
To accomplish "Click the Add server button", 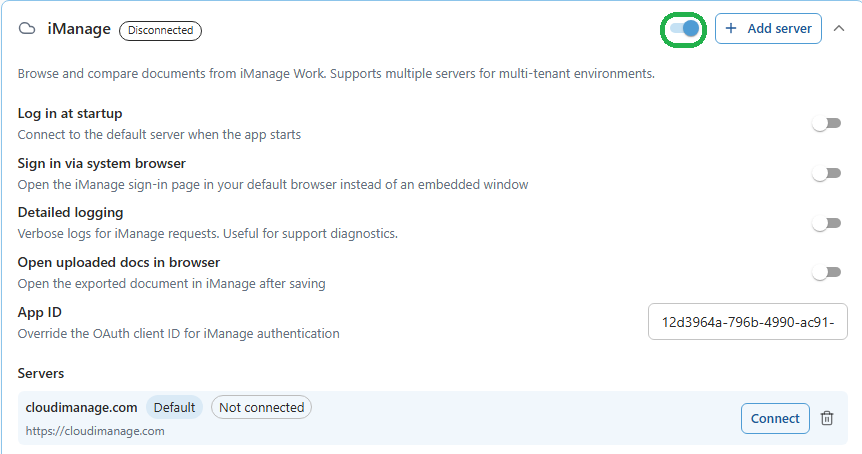I will tap(768, 29).
